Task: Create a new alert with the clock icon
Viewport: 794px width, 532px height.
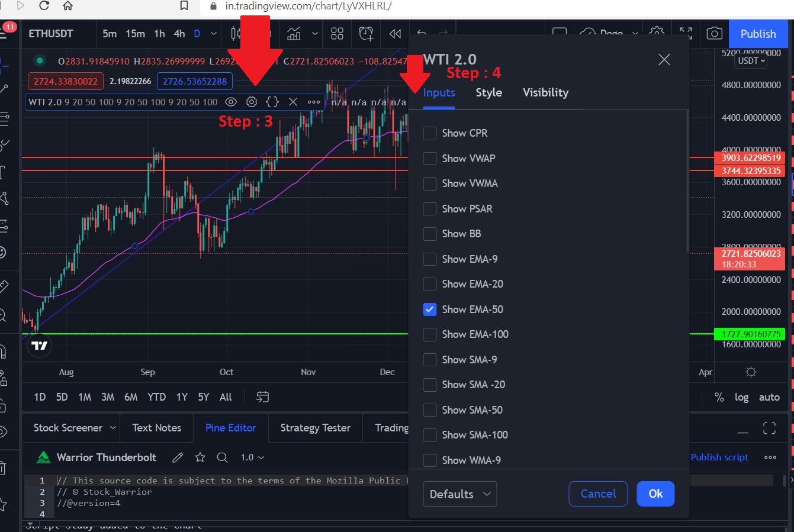Action: point(366,34)
